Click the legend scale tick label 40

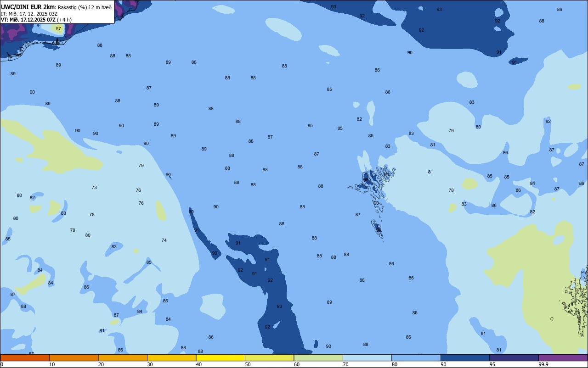199,364
